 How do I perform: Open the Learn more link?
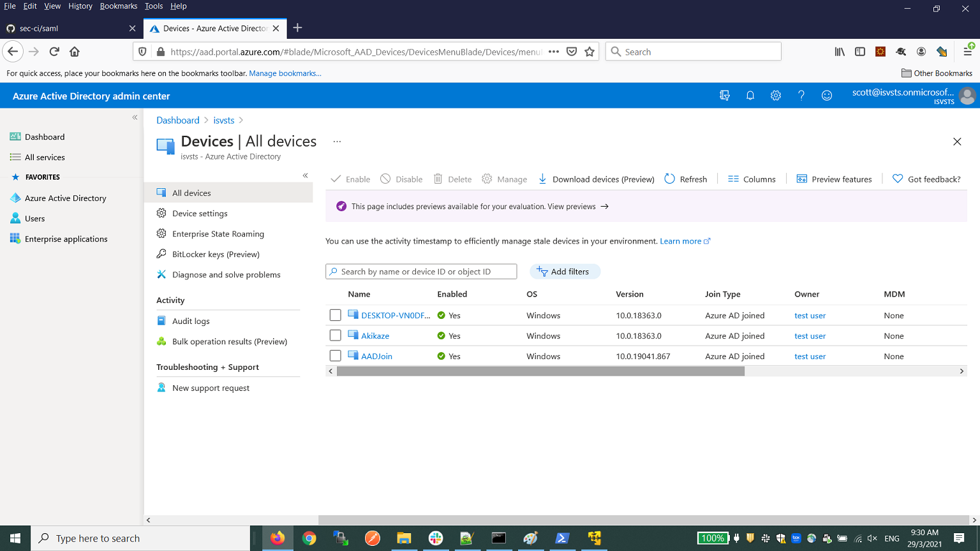(681, 240)
